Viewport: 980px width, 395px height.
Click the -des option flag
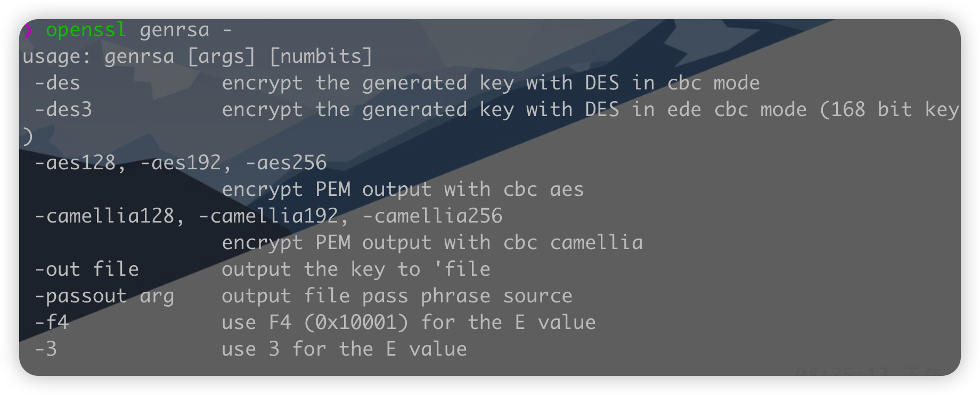pyautogui.click(x=58, y=83)
